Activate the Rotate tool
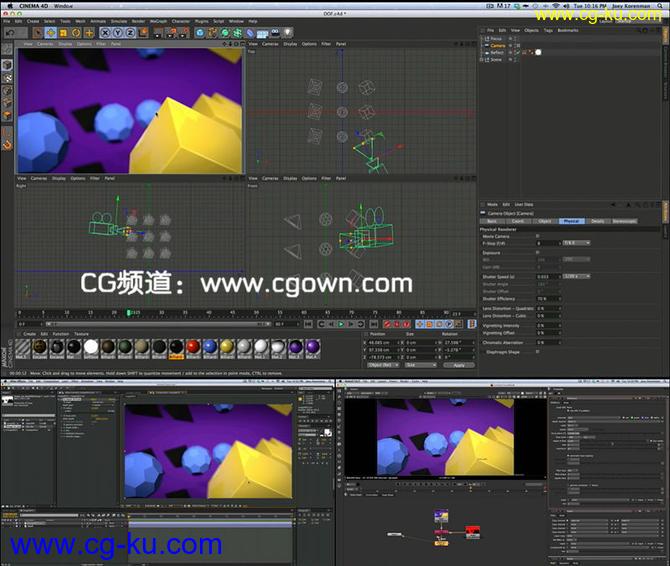Screen dimensions: 670x566 tap(76, 33)
